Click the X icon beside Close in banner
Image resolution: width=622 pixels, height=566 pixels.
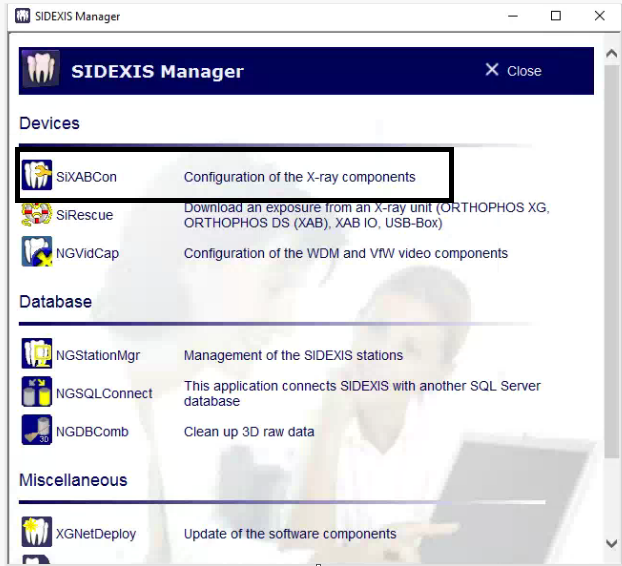click(x=492, y=69)
